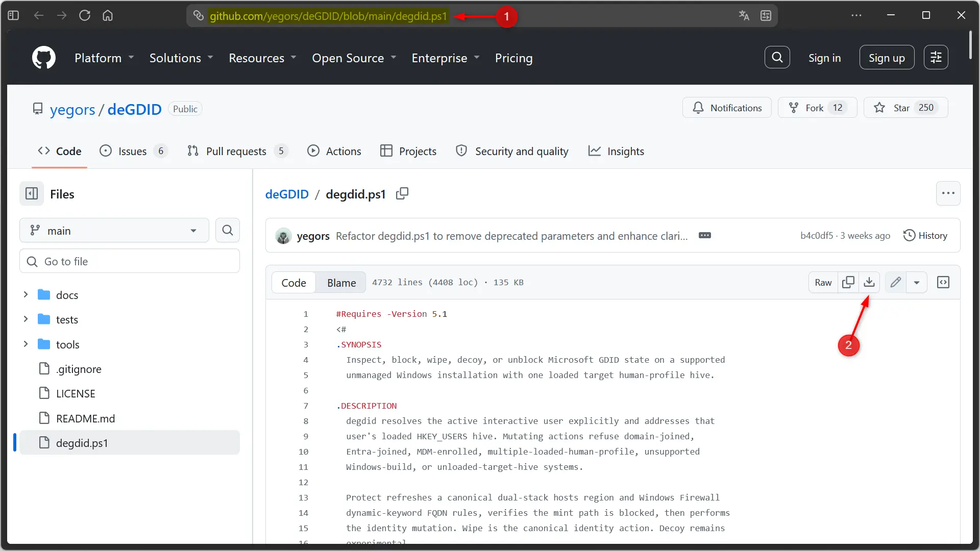Image resolution: width=980 pixels, height=551 pixels.
Task: Open the appearance settings icon beside Sign up
Action: click(x=936, y=57)
